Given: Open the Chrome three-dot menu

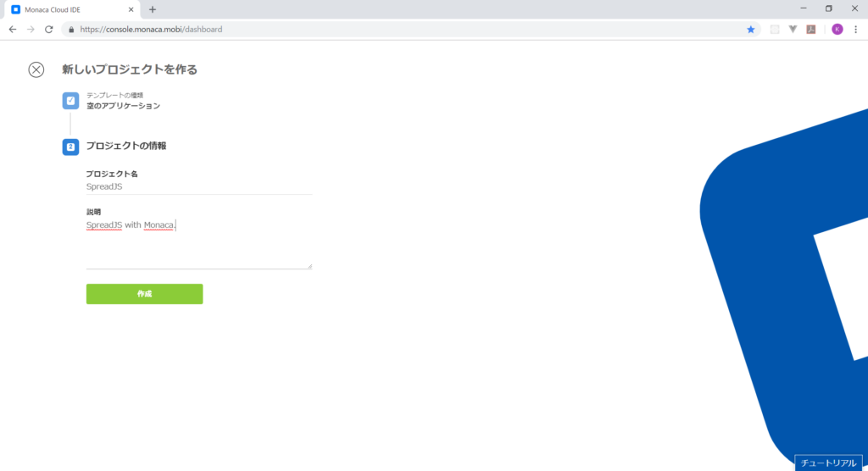Looking at the screenshot, I should (x=855, y=30).
